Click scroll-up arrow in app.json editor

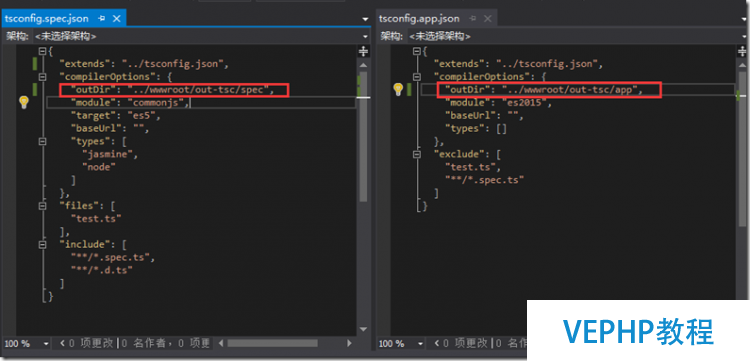coord(742,65)
